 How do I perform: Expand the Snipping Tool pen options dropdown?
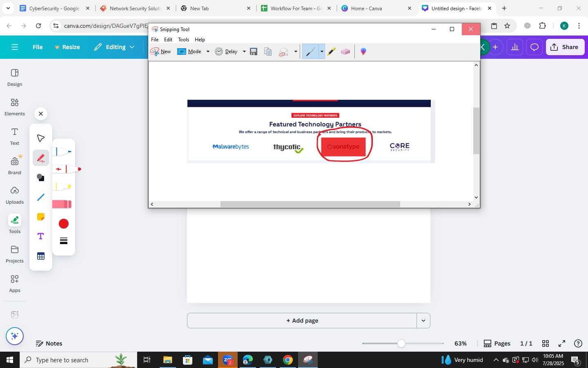(322, 52)
